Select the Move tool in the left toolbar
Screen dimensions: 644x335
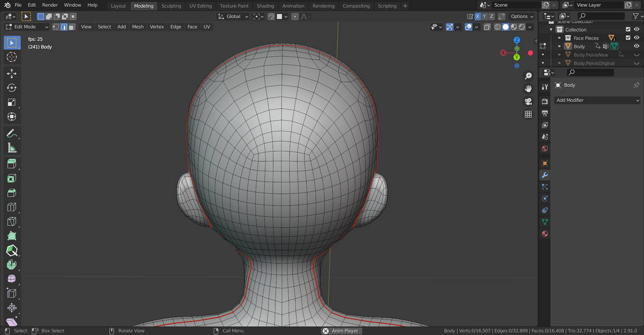point(11,74)
